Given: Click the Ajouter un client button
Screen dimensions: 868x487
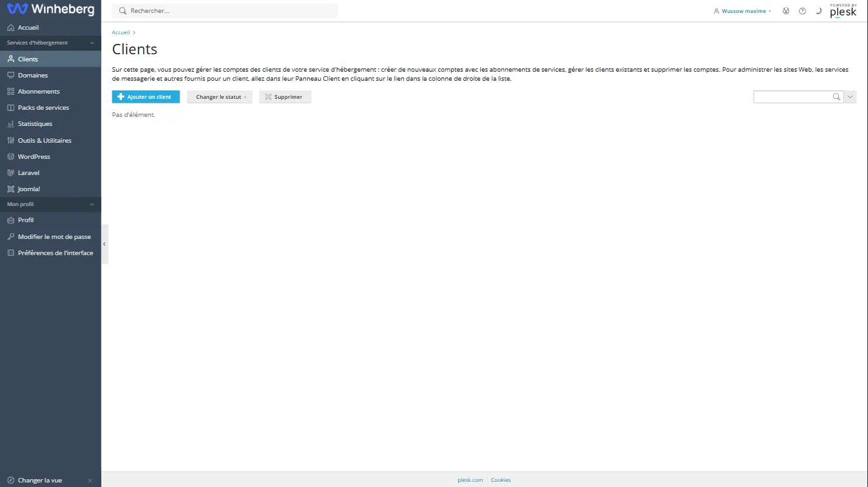Looking at the screenshot, I should click(x=146, y=97).
